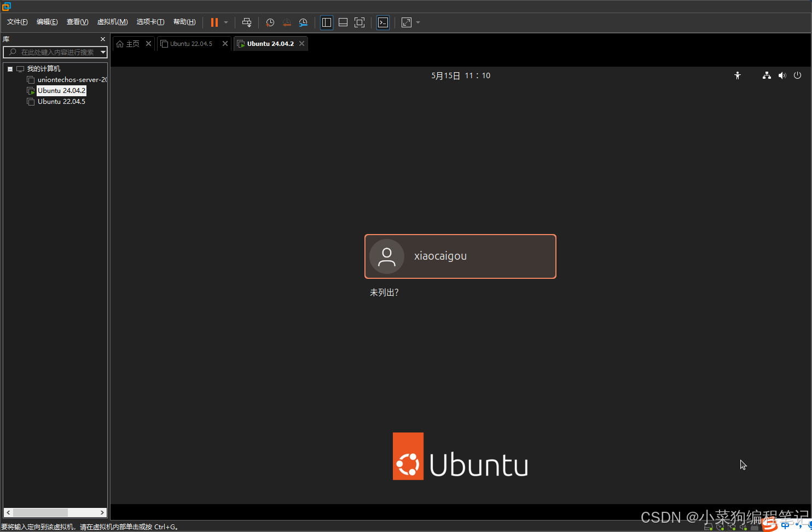Click the library scrollbar right arrow

click(x=102, y=513)
